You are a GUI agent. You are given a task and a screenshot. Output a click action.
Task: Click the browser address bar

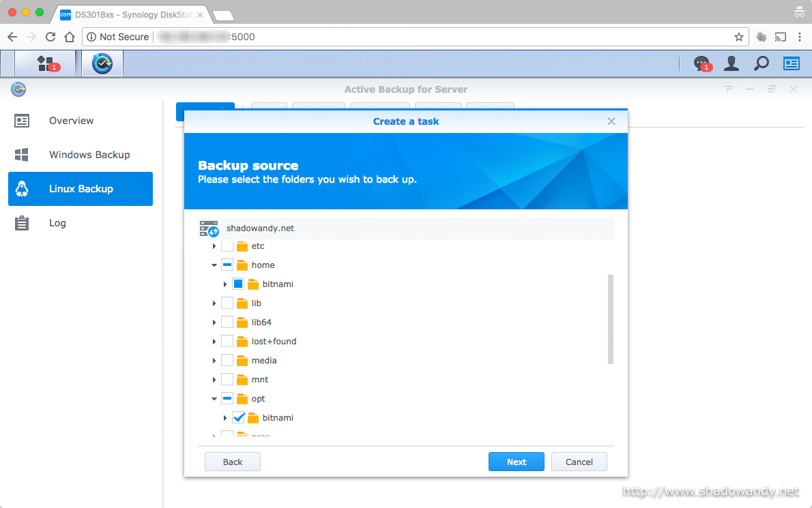click(415, 37)
